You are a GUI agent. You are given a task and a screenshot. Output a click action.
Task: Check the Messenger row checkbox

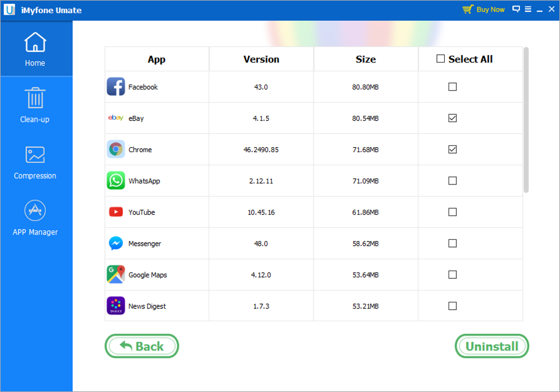[452, 243]
